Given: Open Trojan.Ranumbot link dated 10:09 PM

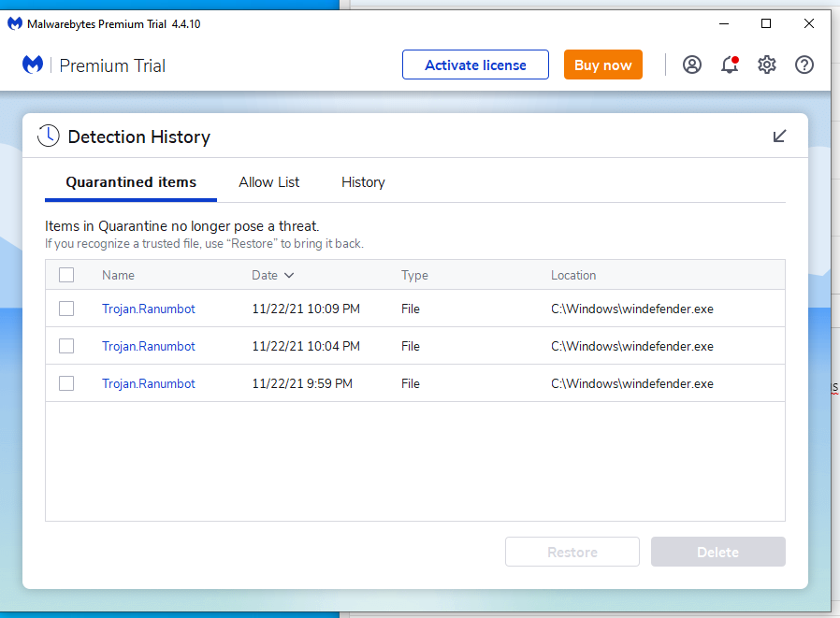Looking at the screenshot, I should pyautogui.click(x=149, y=309).
